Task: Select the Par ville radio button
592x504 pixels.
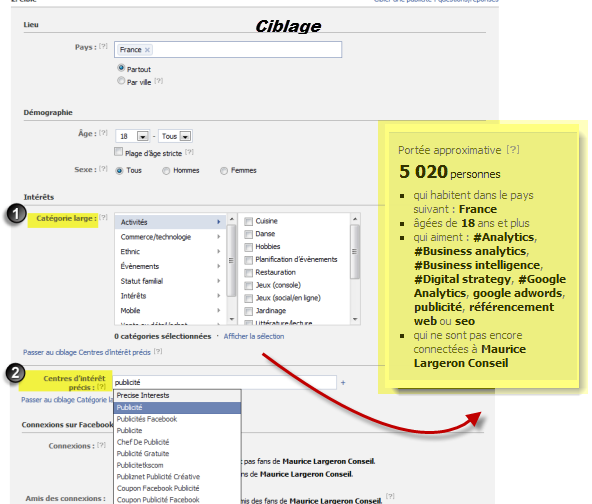Action: tap(121, 81)
